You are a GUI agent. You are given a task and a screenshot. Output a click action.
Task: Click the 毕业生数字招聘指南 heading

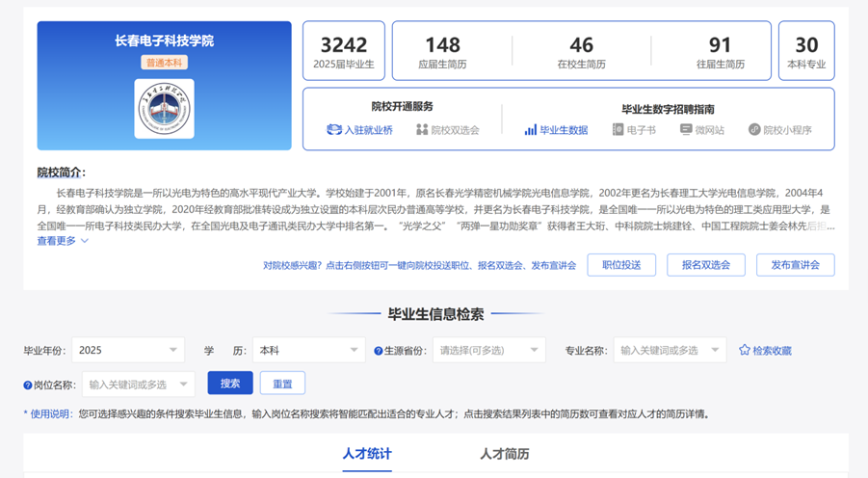click(669, 109)
